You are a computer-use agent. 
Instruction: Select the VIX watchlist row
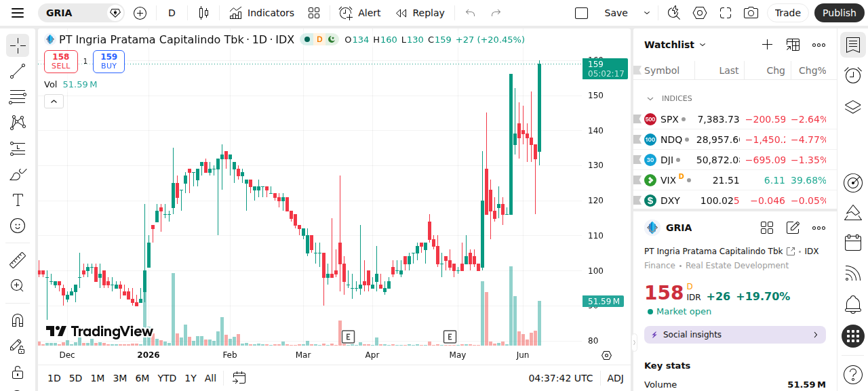[x=735, y=180]
